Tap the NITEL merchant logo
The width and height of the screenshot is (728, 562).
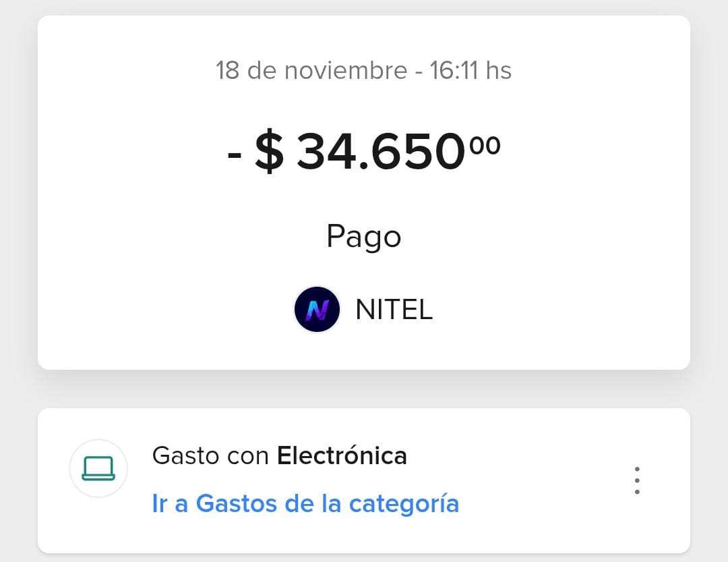tap(317, 310)
